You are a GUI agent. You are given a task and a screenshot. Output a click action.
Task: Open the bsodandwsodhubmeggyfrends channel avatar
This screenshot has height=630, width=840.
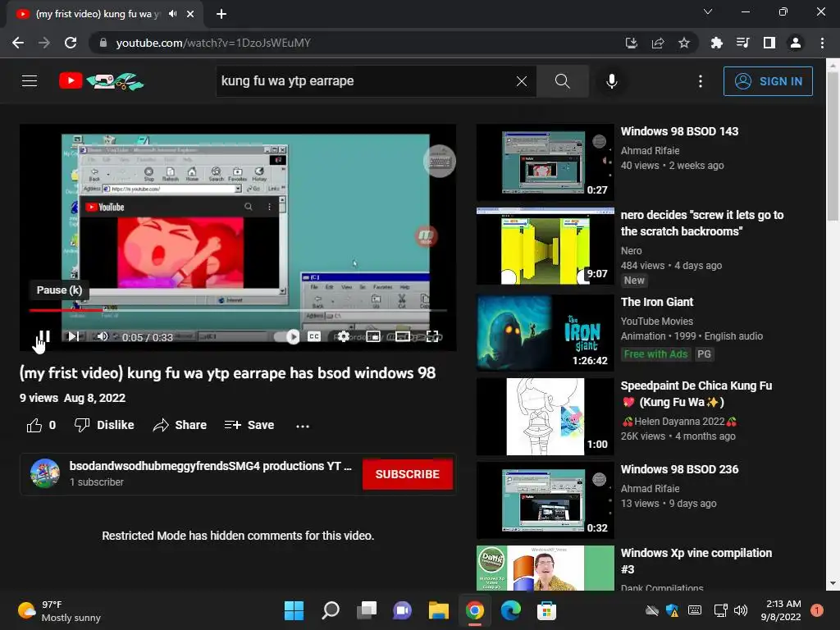(x=45, y=473)
